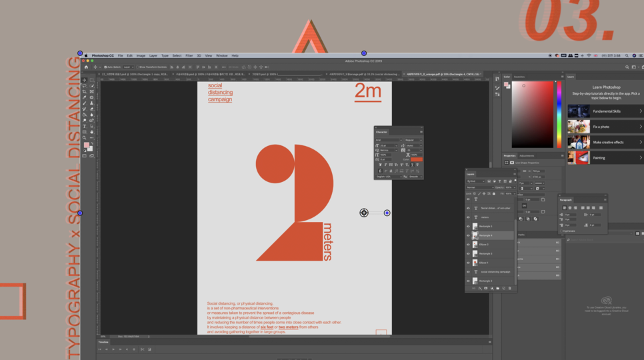Open the Filter menu
Viewport: 644px width, 360px height.
(189, 55)
